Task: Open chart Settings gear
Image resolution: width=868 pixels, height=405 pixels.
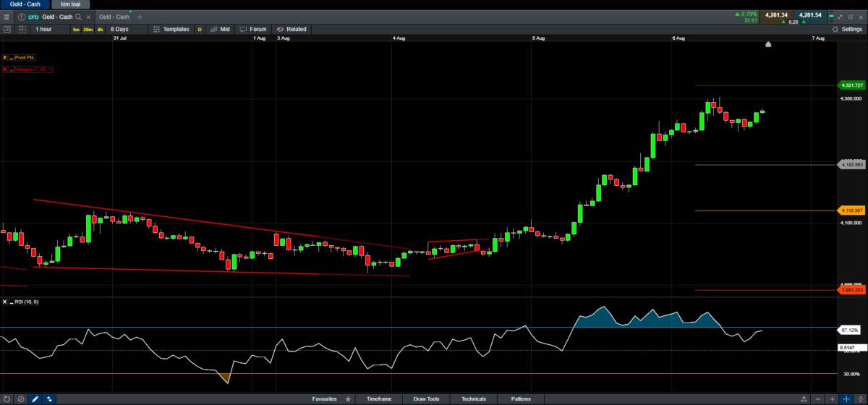Action: coord(835,29)
